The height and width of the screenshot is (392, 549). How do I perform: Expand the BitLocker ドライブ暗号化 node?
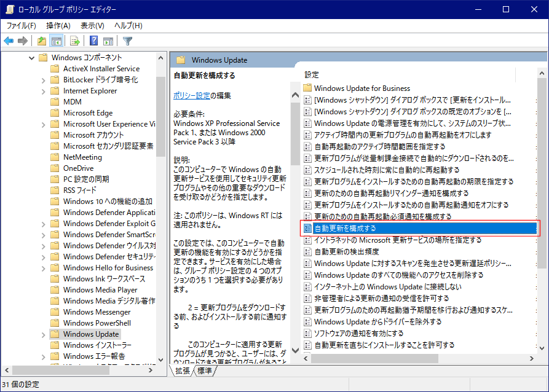point(44,80)
